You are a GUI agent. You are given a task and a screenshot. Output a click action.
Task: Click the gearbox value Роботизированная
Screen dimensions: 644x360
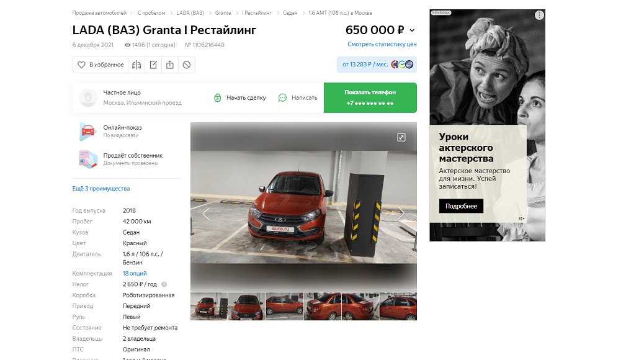click(149, 295)
